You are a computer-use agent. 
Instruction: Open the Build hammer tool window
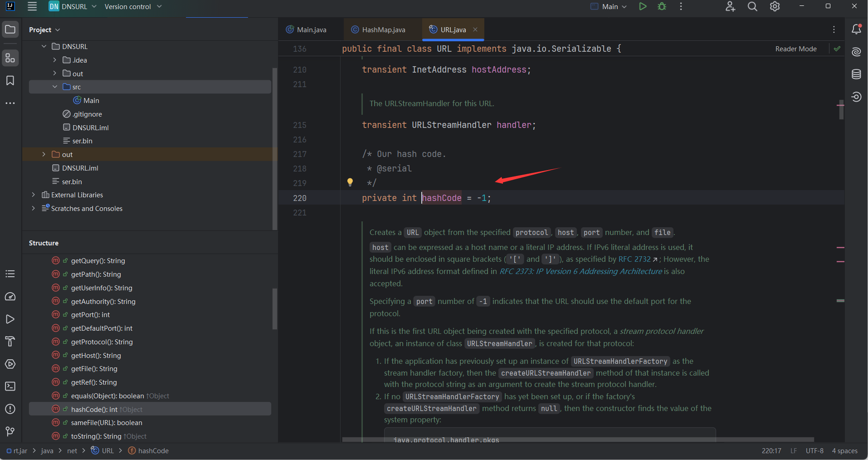pyautogui.click(x=10, y=342)
